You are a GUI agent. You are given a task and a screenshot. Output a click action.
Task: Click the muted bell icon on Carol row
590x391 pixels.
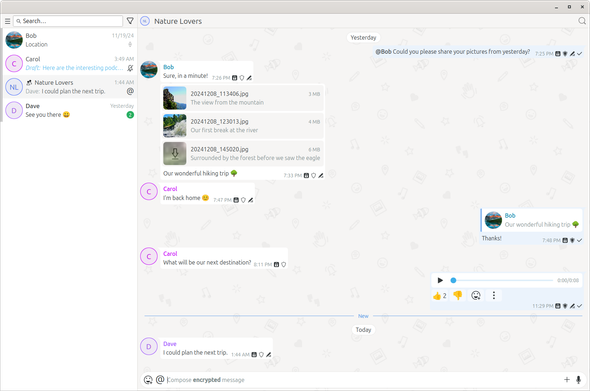pyautogui.click(x=130, y=68)
